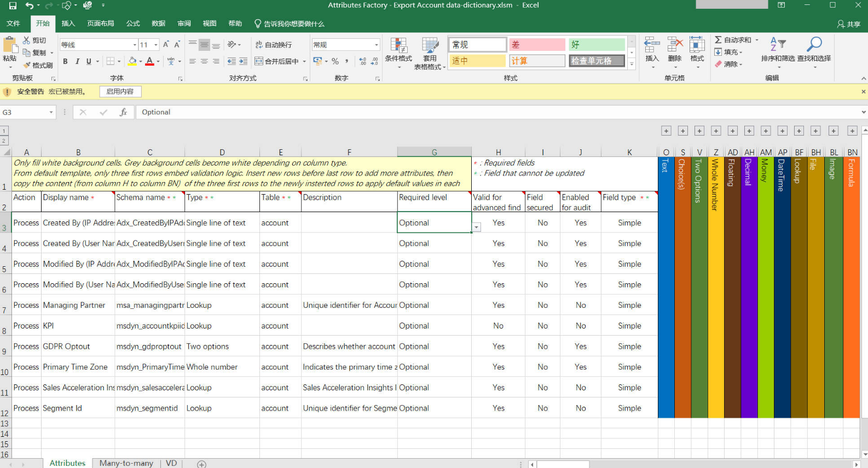Screen dimensions: 868x468
Task: Decrease decimal places
Action: (x=374, y=61)
